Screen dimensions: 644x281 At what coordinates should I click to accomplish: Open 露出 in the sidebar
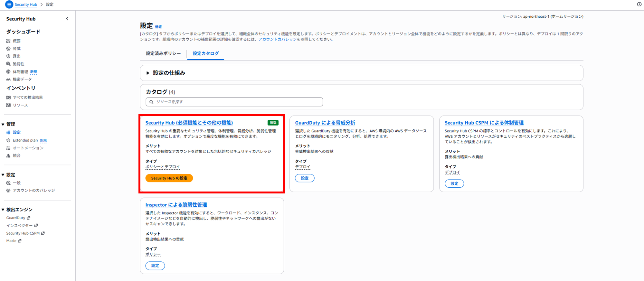[x=17, y=56]
